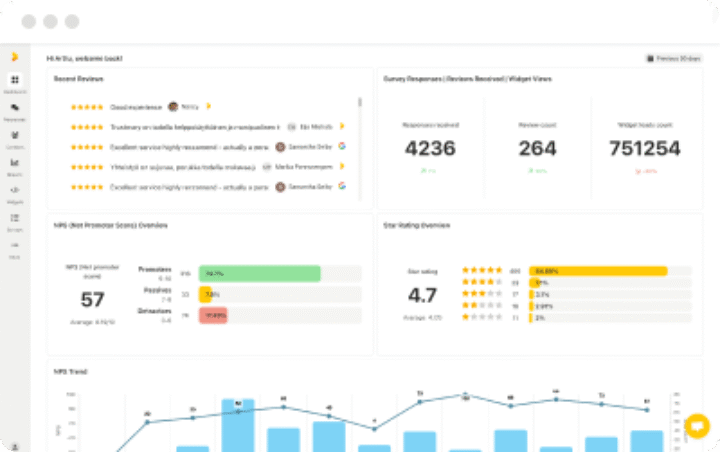Click the recent reviews list scrollbar
720x452 pixels.
point(360,148)
